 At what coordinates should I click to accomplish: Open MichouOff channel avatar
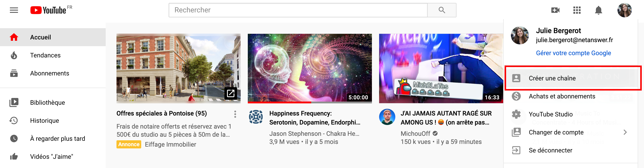tap(387, 117)
